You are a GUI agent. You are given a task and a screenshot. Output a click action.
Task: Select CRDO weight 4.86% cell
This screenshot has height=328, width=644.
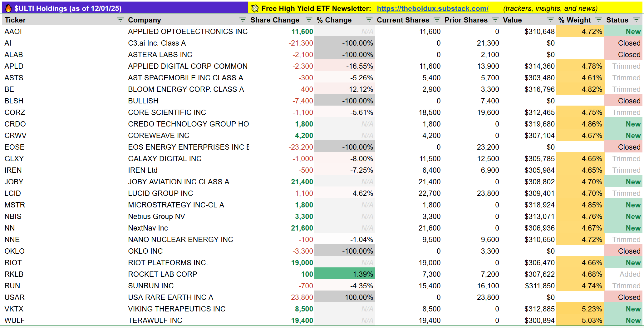click(580, 124)
